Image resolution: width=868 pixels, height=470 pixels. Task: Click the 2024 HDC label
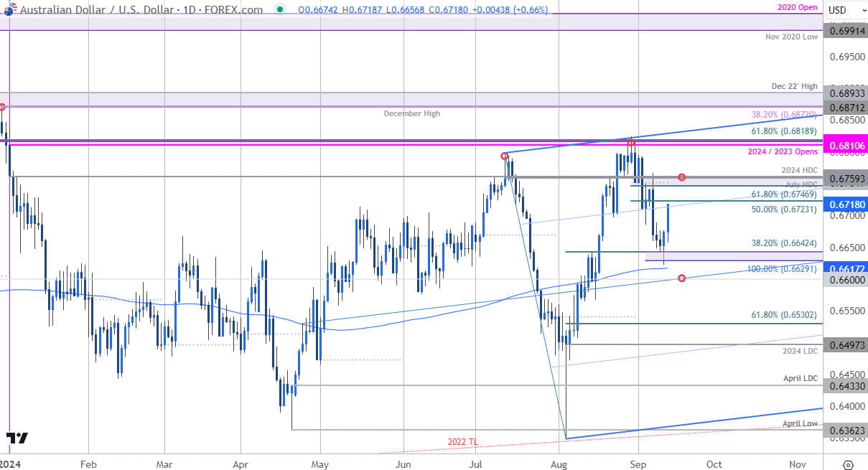click(800, 169)
